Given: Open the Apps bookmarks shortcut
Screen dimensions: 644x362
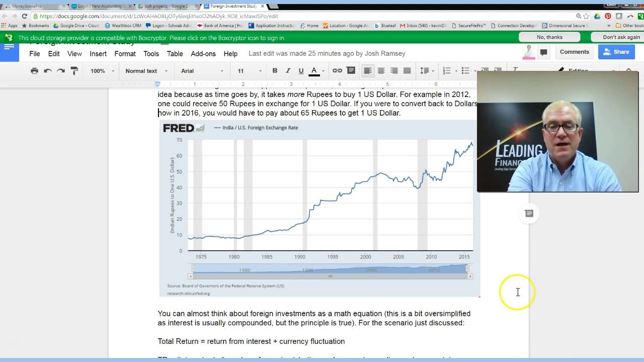Looking at the screenshot, I should [x=10, y=26].
